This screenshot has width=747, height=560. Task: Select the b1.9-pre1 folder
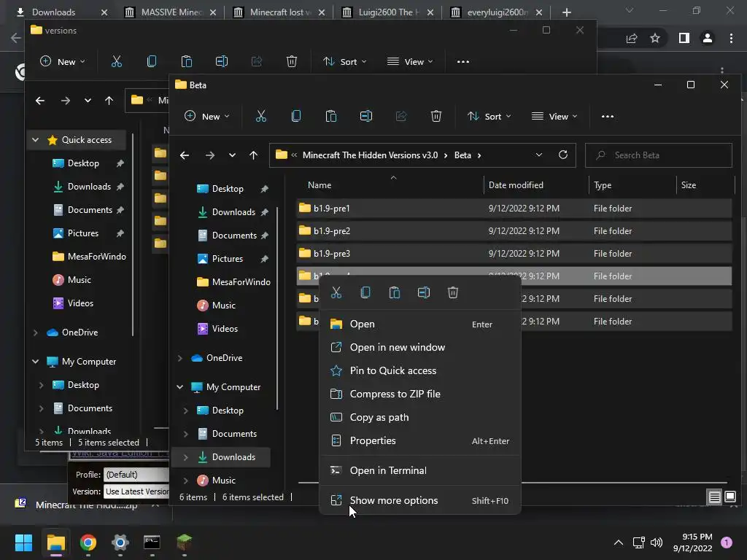pyautogui.click(x=514, y=208)
